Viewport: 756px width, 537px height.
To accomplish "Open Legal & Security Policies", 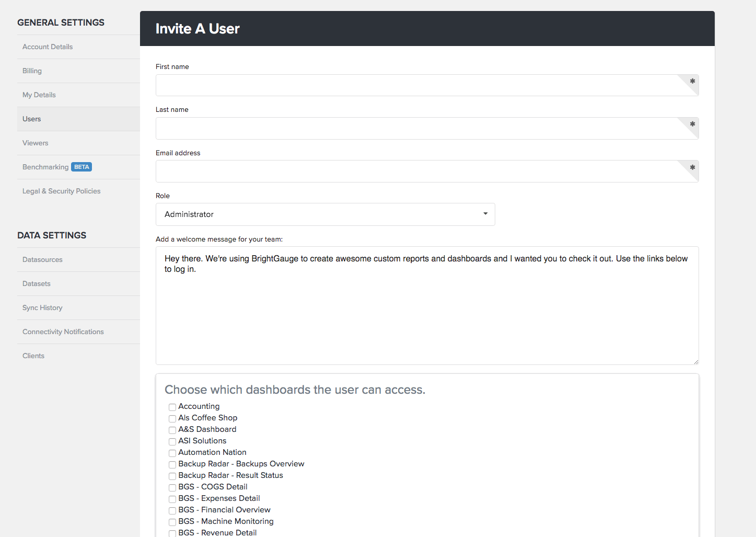I will [x=61, y=191].
